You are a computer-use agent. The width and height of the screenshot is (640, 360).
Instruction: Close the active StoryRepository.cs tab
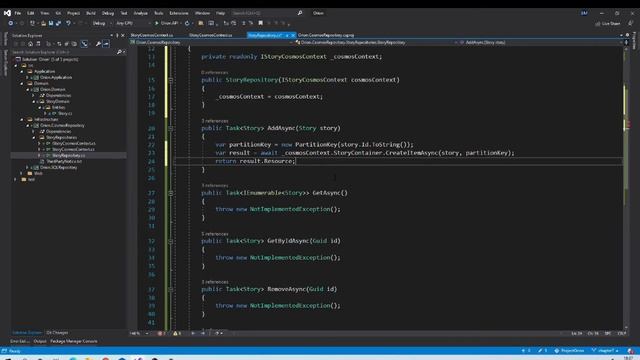pyautogui.click(x=293, y=36)
